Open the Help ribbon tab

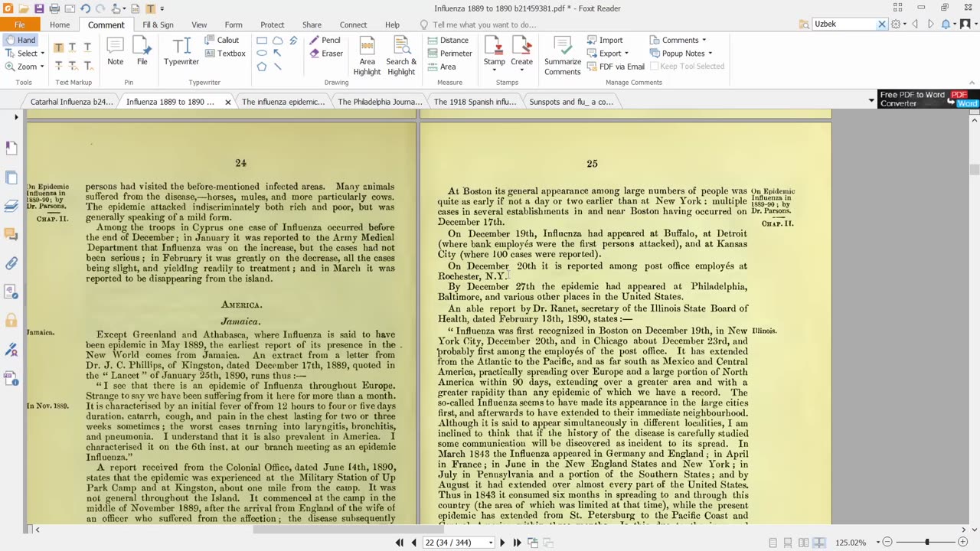(x=392, y=24)
